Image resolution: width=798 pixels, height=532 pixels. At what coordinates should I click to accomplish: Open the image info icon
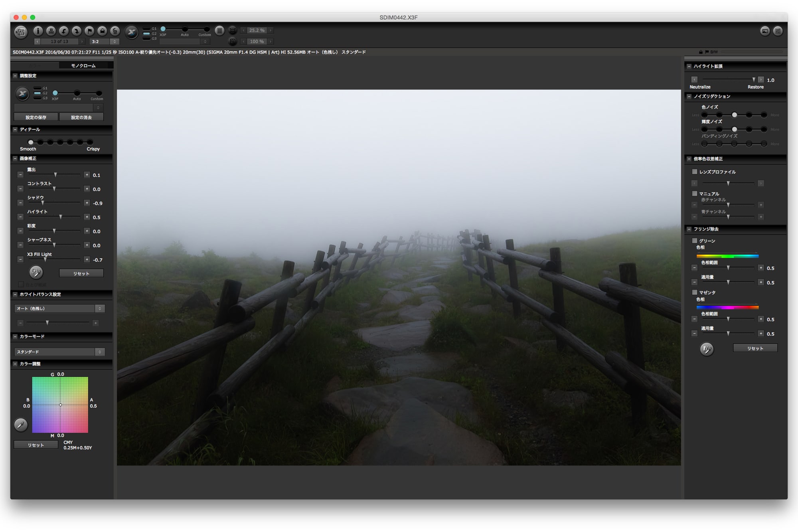[x=38, y=31]
